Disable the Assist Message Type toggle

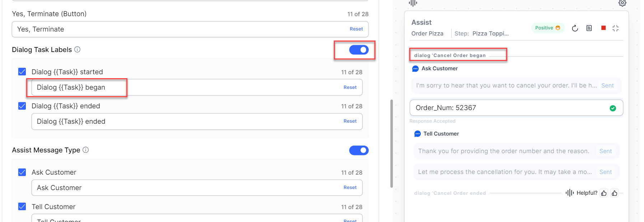359,150
